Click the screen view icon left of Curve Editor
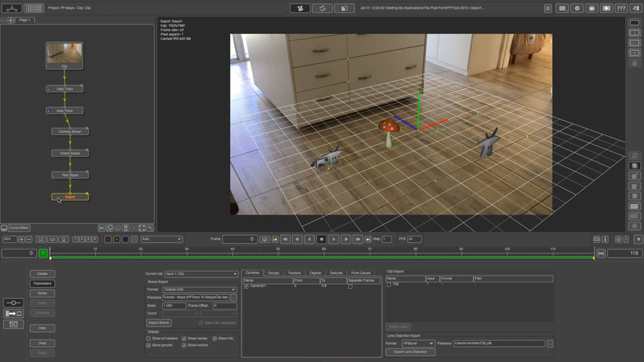 click(x=4, y=228)
